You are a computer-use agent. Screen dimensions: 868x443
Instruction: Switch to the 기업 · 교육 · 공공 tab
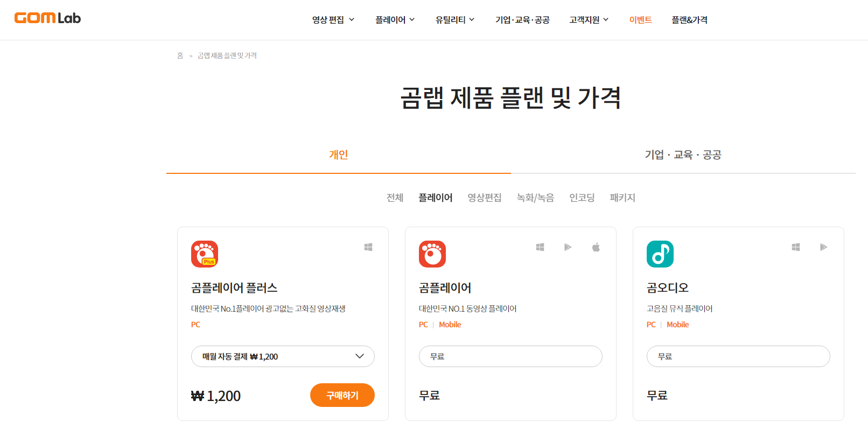(683, 155)
